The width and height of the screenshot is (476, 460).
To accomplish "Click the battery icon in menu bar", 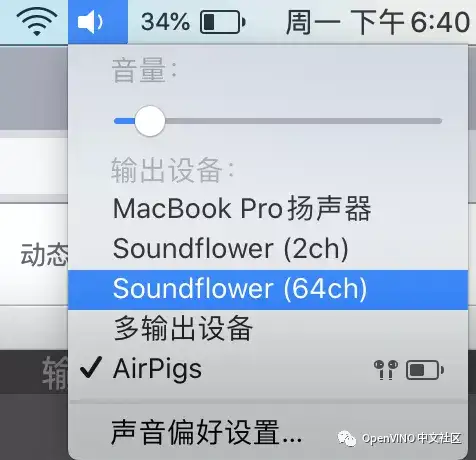I will click(223, 22).
